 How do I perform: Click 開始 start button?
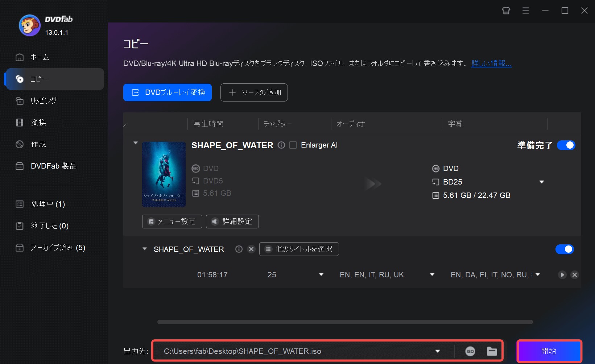point(549,351)
